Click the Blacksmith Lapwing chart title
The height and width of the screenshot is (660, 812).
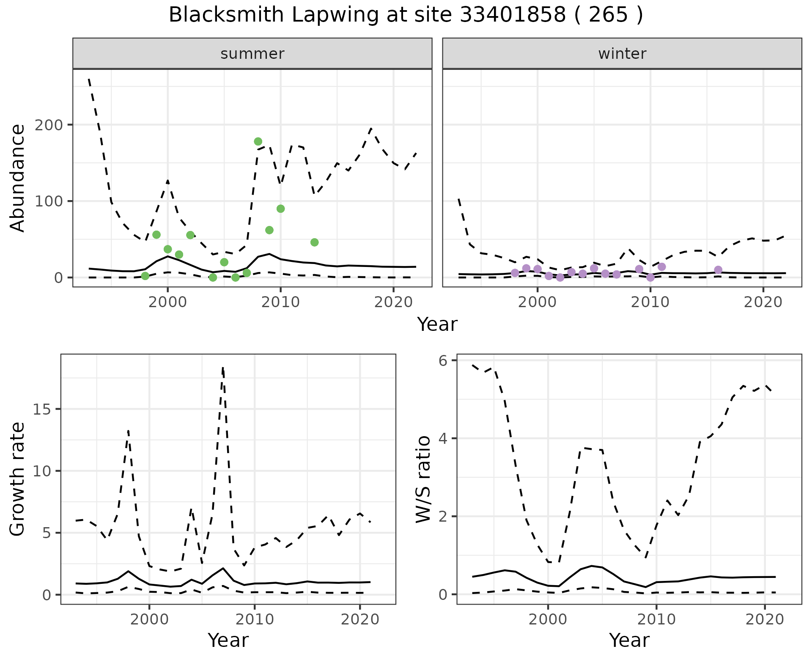point(406,15)
